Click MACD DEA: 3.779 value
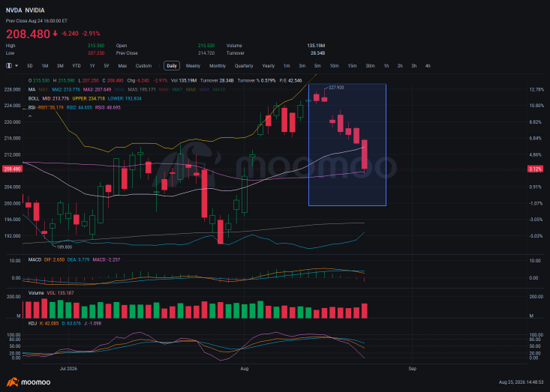 coord(79,260)
